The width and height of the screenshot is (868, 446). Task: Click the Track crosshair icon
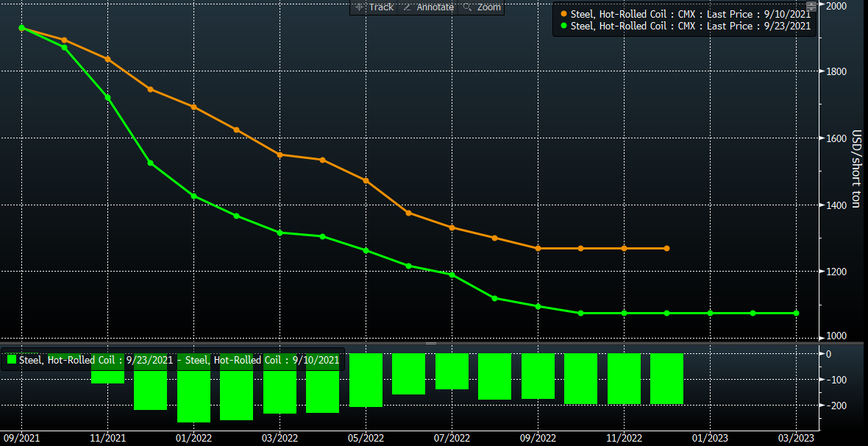coord(360,7)
